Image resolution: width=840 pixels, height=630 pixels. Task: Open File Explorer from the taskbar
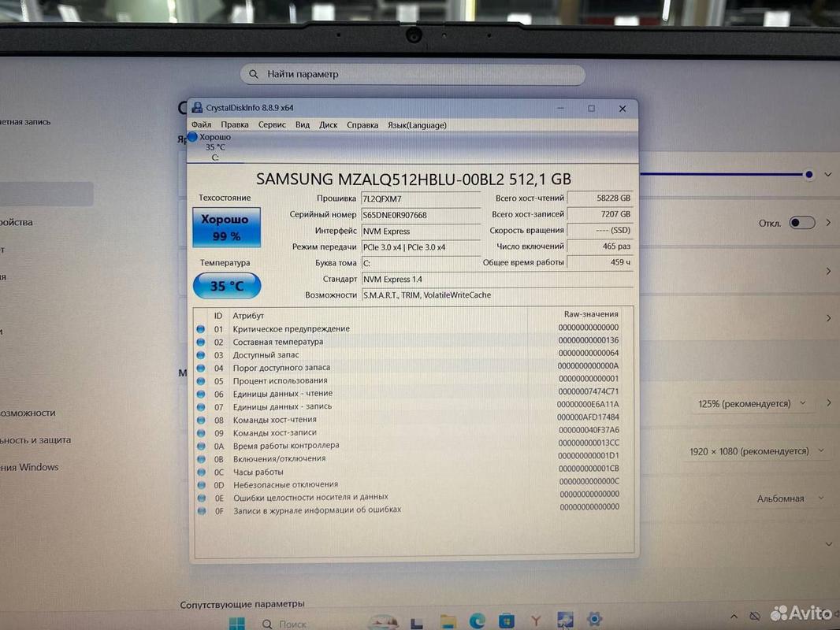tap(448, 621)
